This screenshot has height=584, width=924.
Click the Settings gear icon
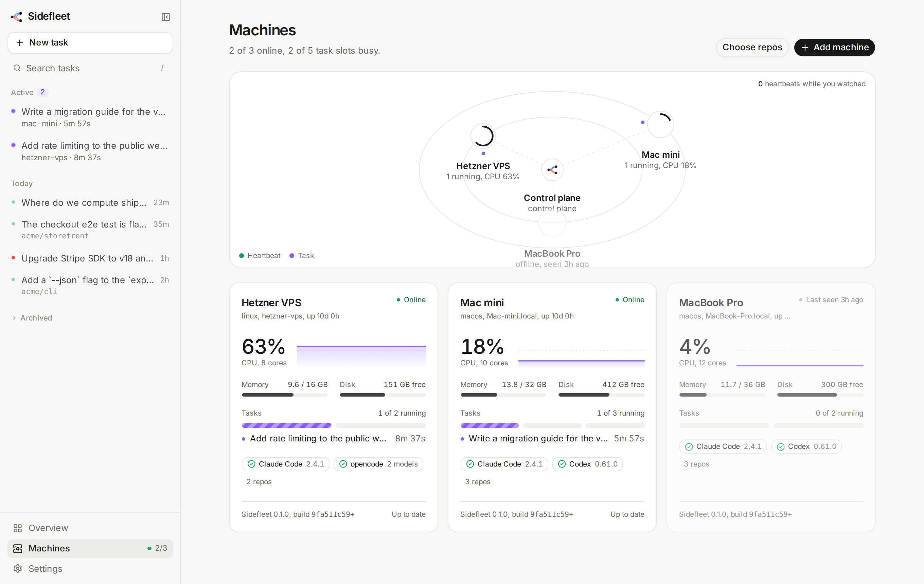point(18,568)
